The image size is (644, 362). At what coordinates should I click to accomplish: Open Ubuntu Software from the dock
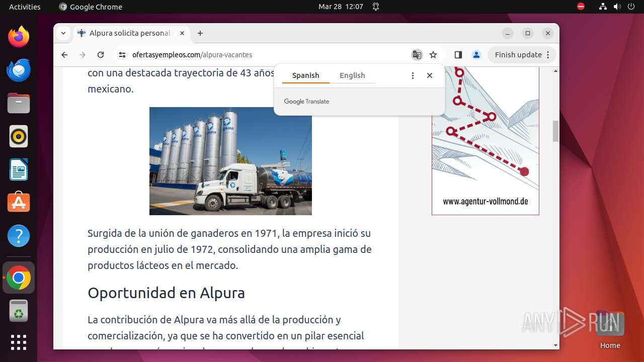click(x=19, y=203)
